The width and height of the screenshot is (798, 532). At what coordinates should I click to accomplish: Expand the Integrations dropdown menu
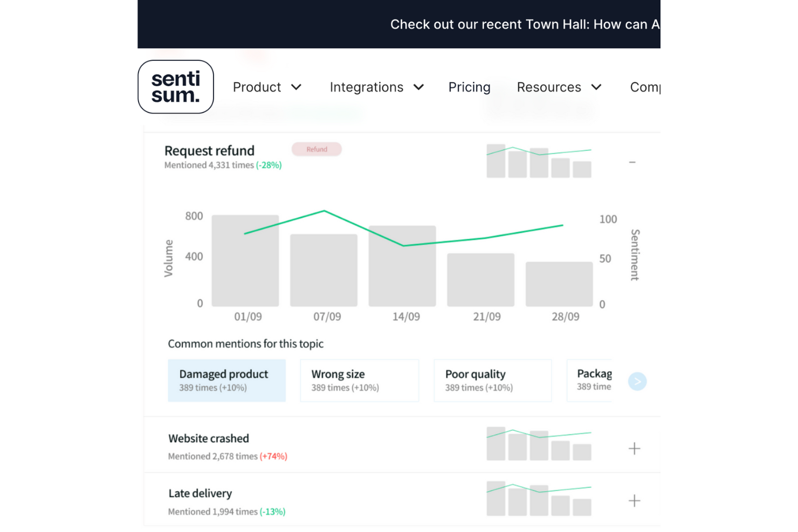[376, 87]
